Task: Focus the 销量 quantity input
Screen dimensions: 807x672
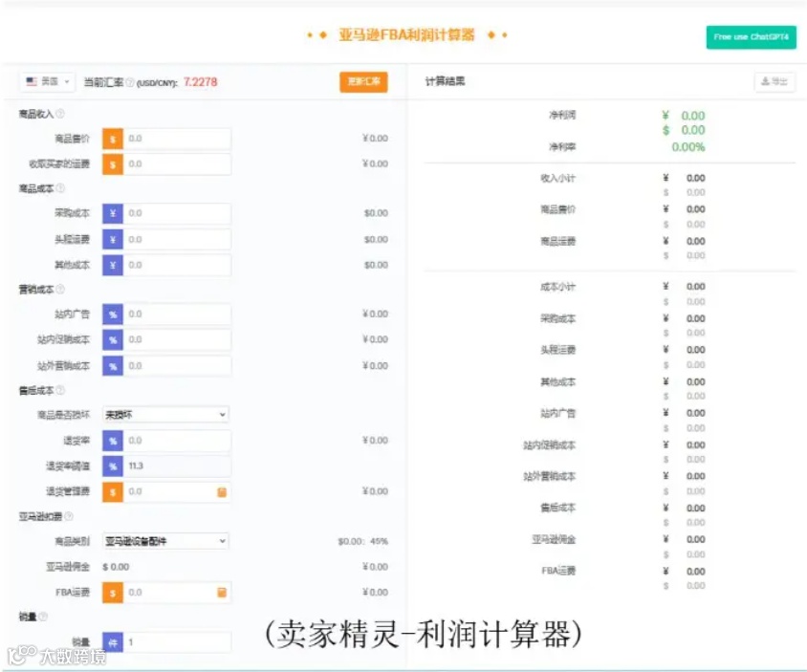Action: 177,642
